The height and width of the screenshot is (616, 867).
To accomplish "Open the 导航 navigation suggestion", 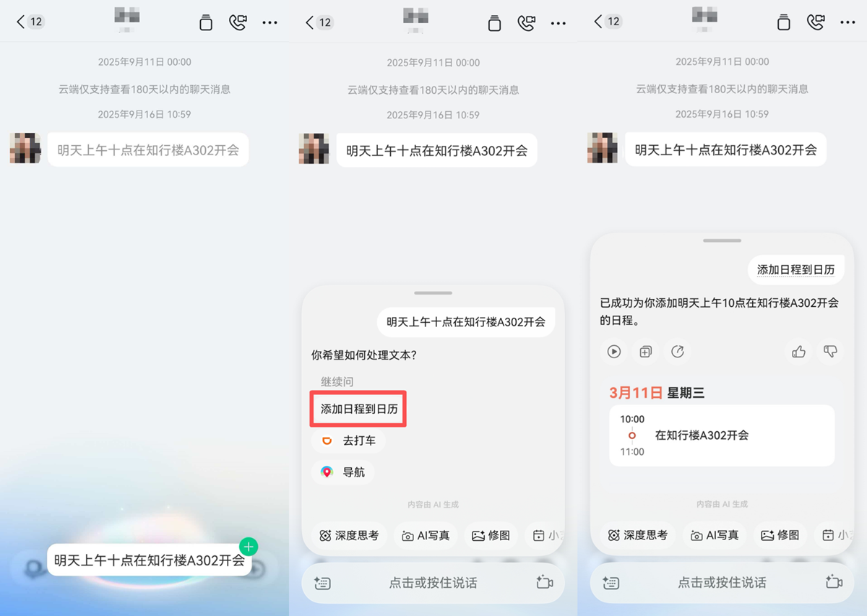I will tap(343, 472).
